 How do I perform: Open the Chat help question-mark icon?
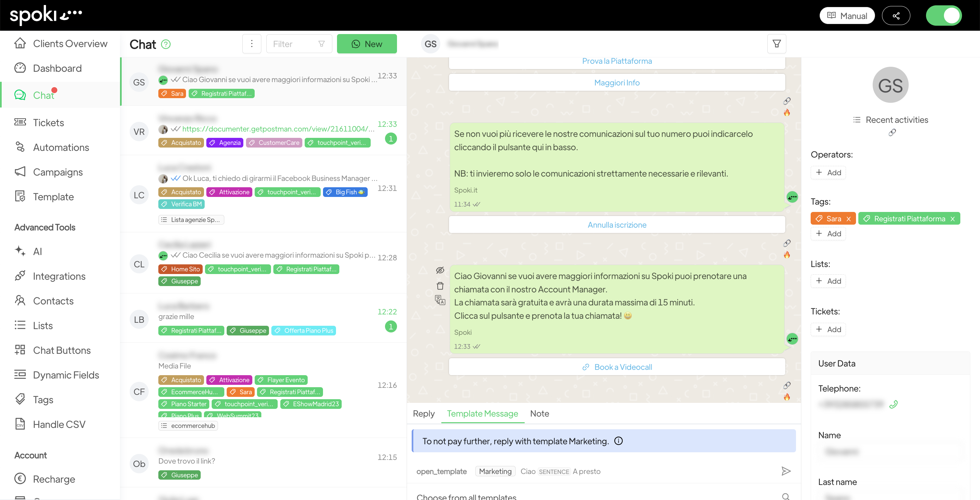click(x=165, y=44)
